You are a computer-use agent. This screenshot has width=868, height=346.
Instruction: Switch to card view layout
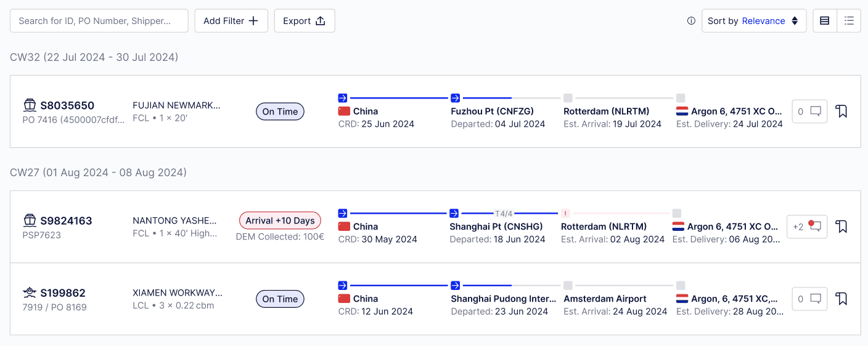pos(825,21)
